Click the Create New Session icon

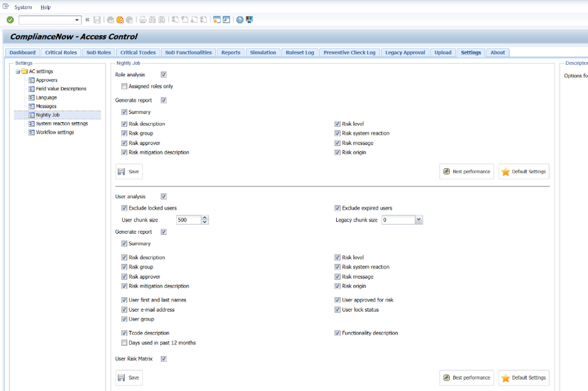pos(216,20)
